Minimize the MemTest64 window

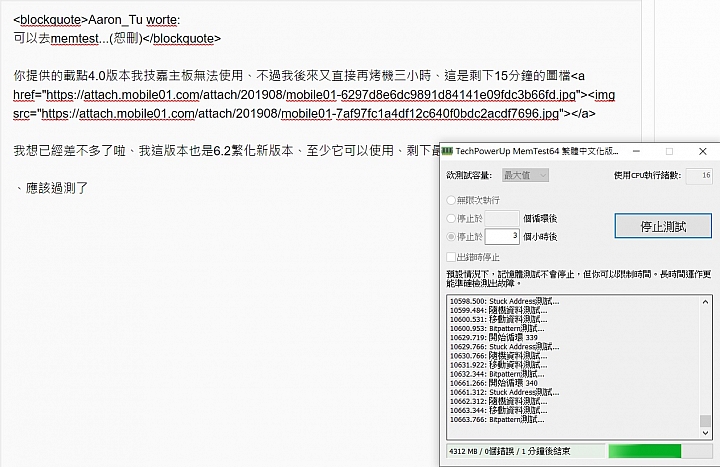pos(636,151)
